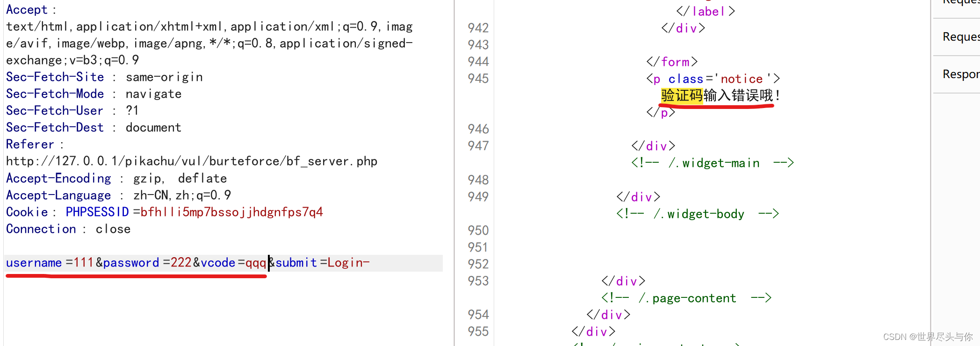Image resolution: width=980 pixels, height=346 pixels.
Task: Click line number 942 in the response
Action: click(x=478, y=28)
